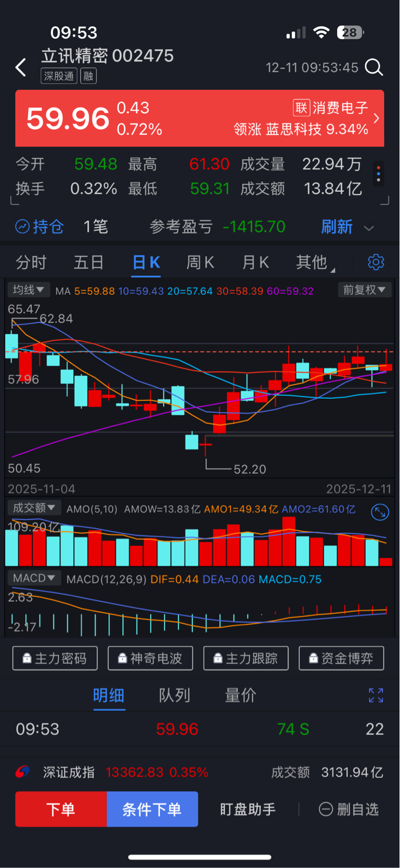This screenshot has width=400, height=868.
Task: Tap the 成交量 22.94万 value
Action: [x=332, y=164]
